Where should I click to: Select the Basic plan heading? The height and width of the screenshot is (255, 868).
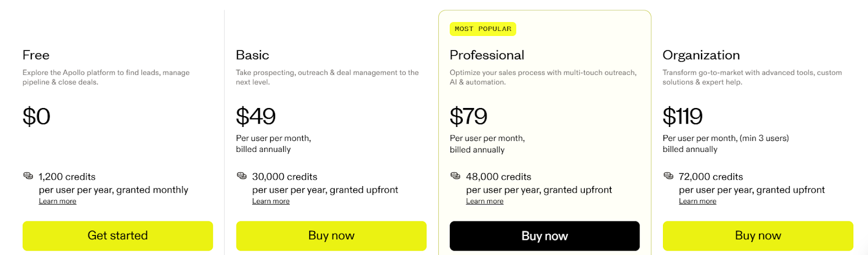point(252,55)
